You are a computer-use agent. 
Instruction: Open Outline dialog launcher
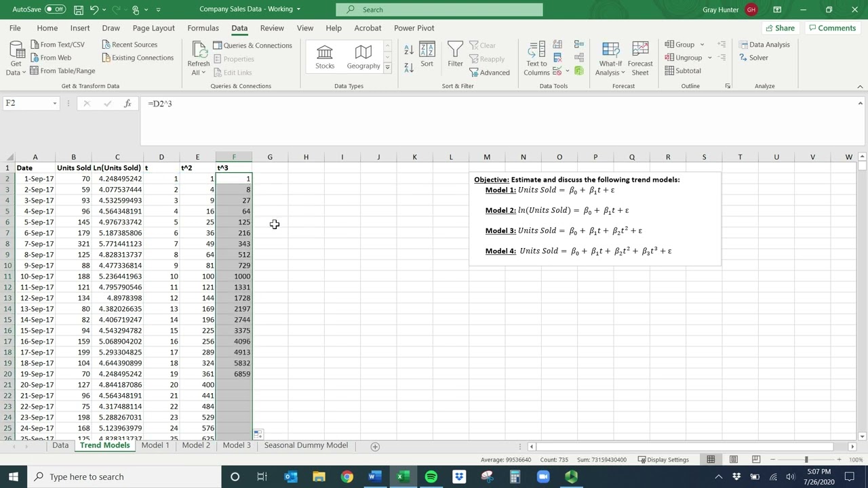728,86
